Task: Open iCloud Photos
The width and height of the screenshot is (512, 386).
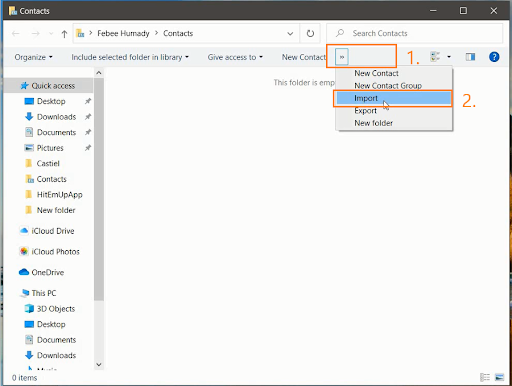Action: pos(55,252)
